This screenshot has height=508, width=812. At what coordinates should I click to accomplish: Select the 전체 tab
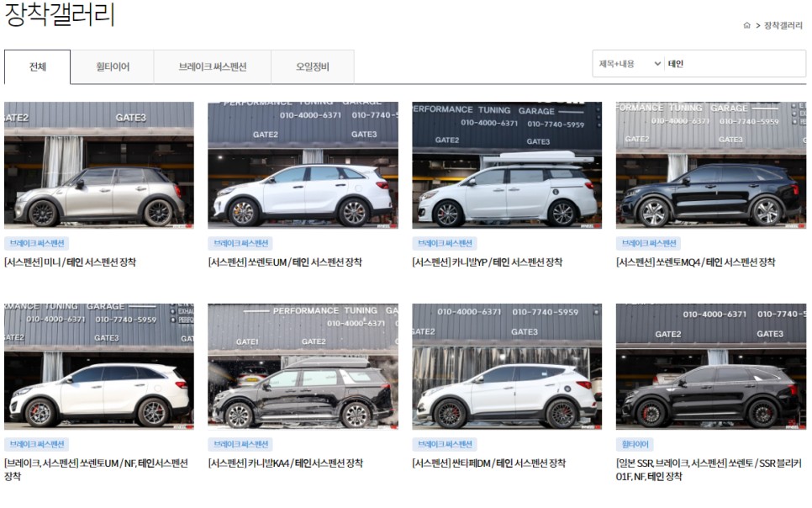tap(38, 67)
